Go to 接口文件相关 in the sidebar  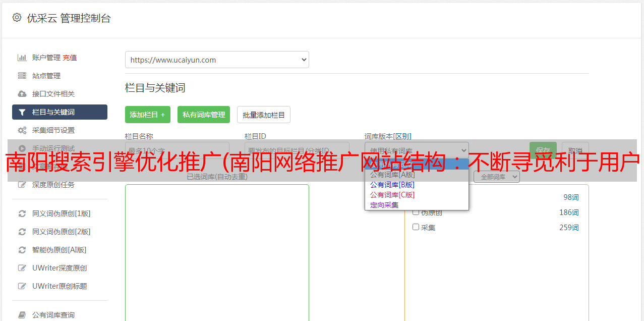point(53,94)
